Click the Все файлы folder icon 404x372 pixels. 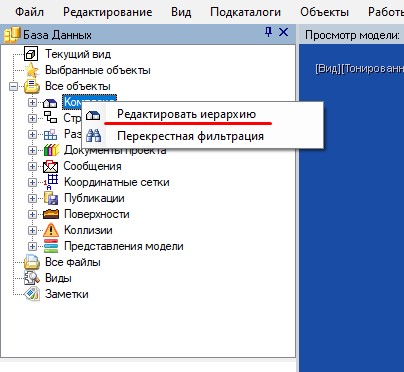point(32,262)
